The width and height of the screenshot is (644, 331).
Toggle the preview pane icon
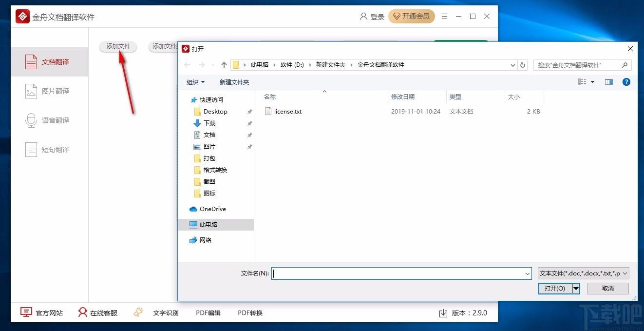pos(609,82)
